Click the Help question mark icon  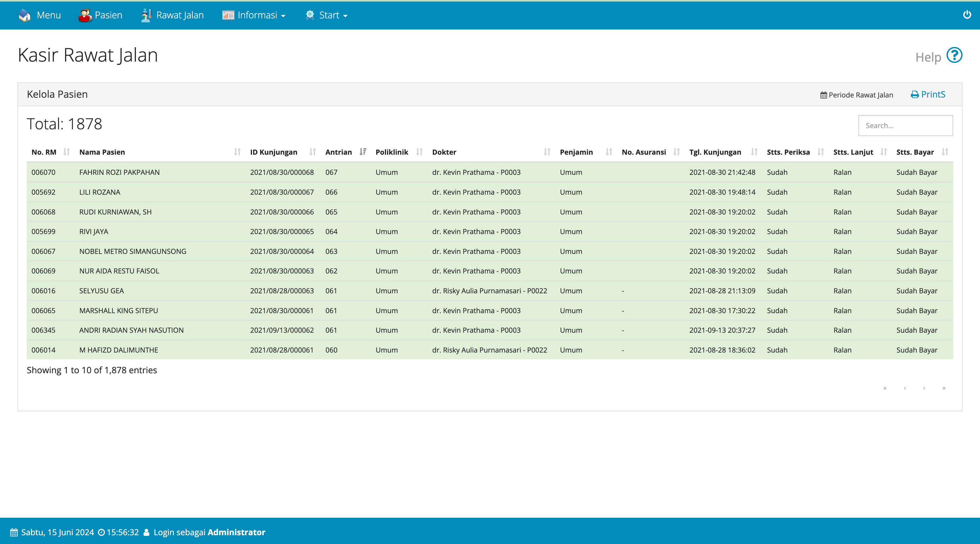click(954, 55)
